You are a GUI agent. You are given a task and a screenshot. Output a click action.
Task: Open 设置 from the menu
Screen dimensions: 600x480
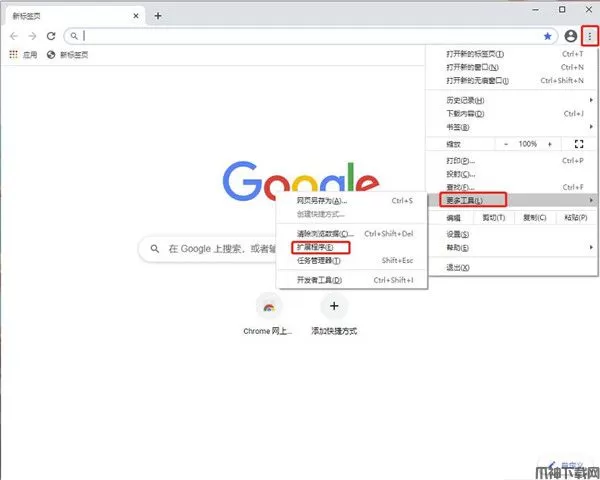(512, 234)
